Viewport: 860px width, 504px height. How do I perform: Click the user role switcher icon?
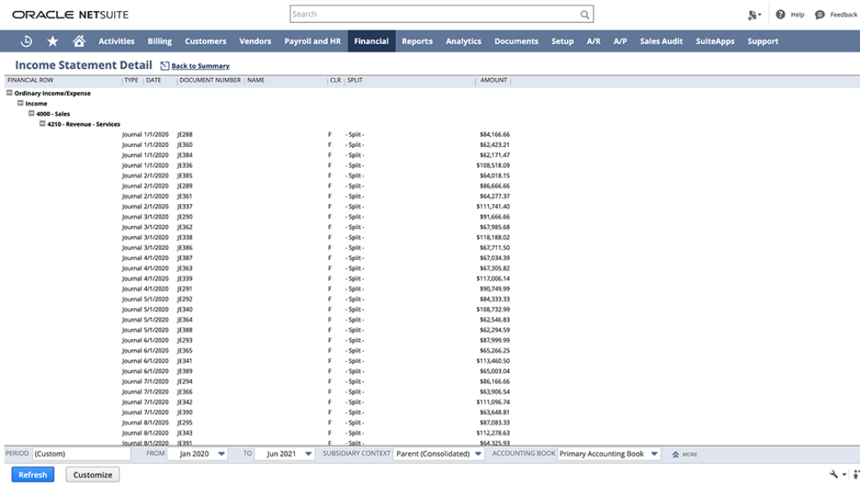tap(754, 14)
